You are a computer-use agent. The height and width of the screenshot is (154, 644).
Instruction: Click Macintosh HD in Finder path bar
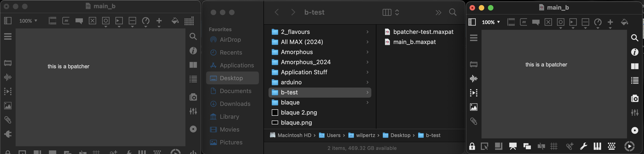click(x=291, y=135)
